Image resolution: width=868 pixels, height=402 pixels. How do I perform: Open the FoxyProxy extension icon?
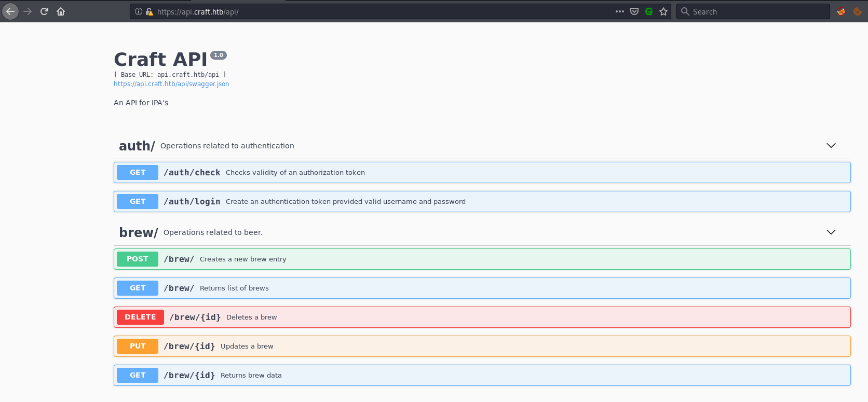pyautogui.click(x=841, y=11)
